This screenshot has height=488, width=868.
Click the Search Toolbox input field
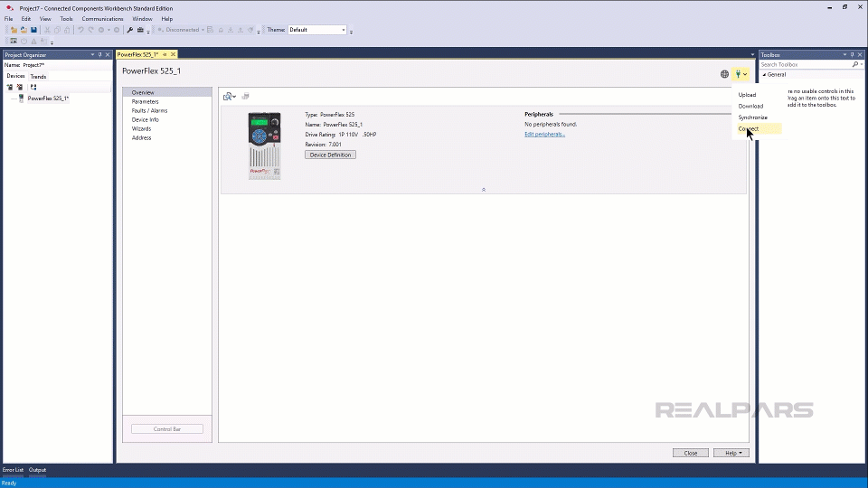click(805, 65)
